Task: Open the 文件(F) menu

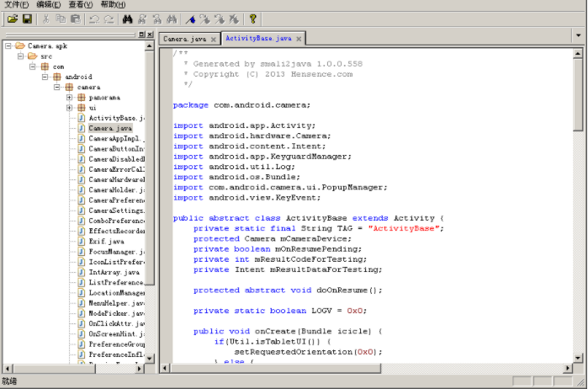Action: [x=16, y=5]
